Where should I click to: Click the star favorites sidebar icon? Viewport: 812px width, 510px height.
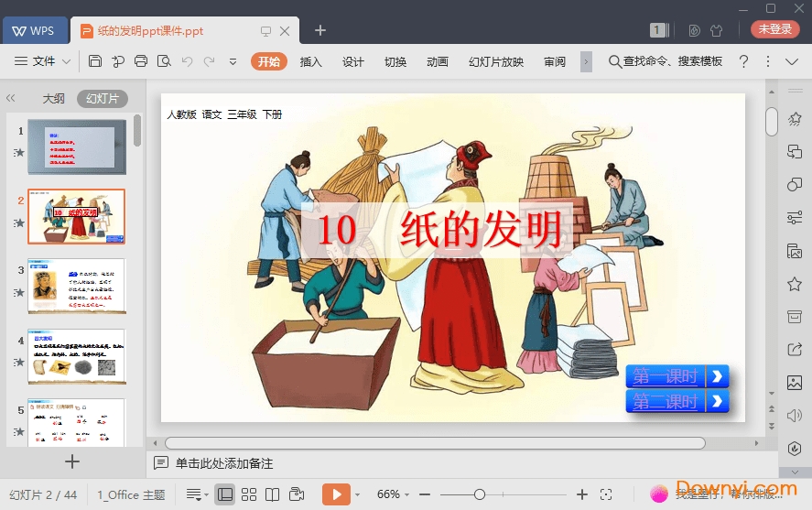(x=795, y=284)
